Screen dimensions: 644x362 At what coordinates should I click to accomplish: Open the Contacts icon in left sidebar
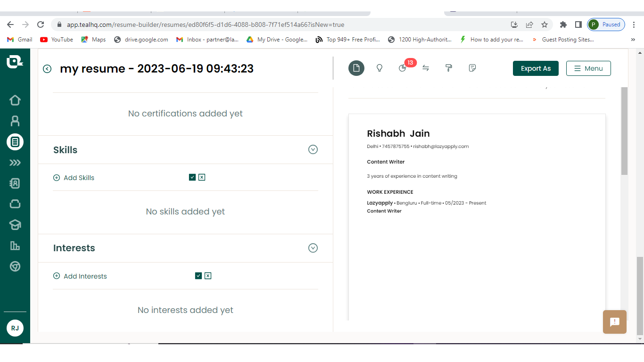[x=15, y=183]
